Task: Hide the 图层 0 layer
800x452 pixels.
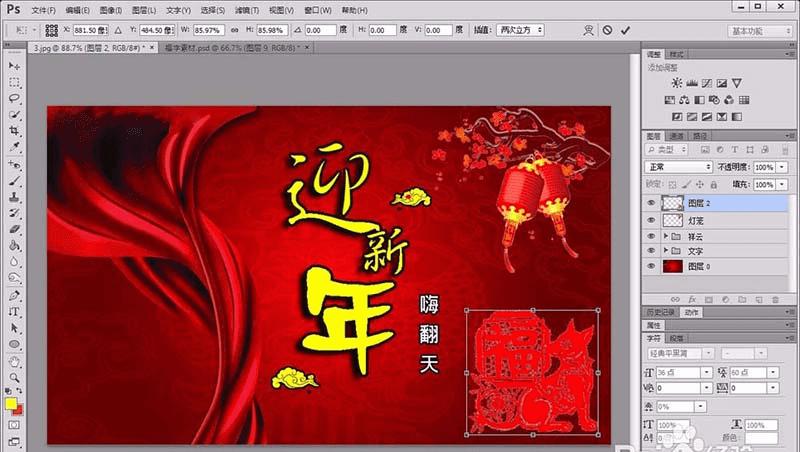Action: click(651, 266)
